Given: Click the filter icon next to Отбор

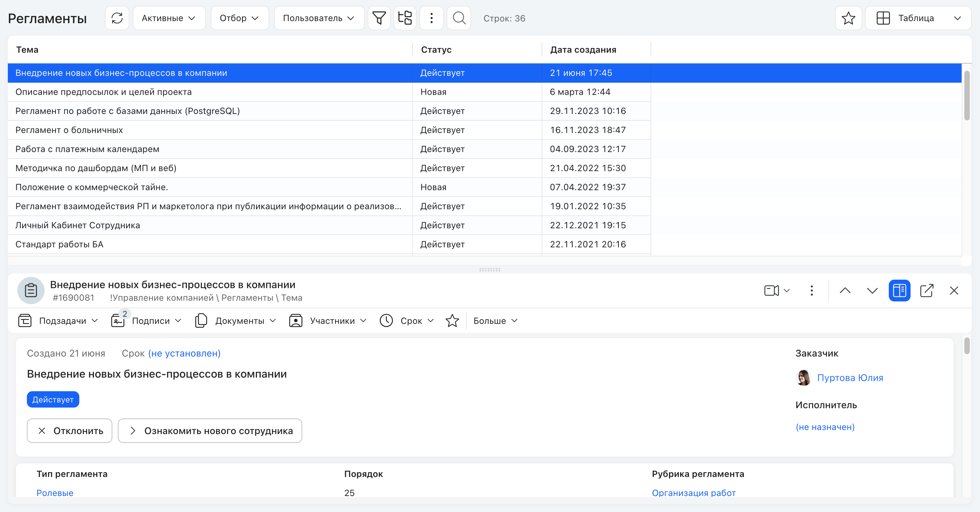Looking at the screenshot, I should tap(379, 18).
